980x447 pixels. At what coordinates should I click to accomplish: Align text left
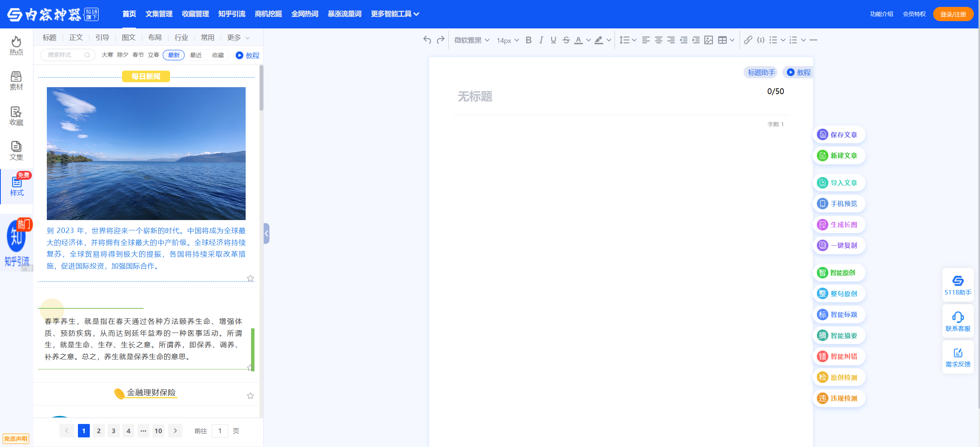(x=646, y=40)
